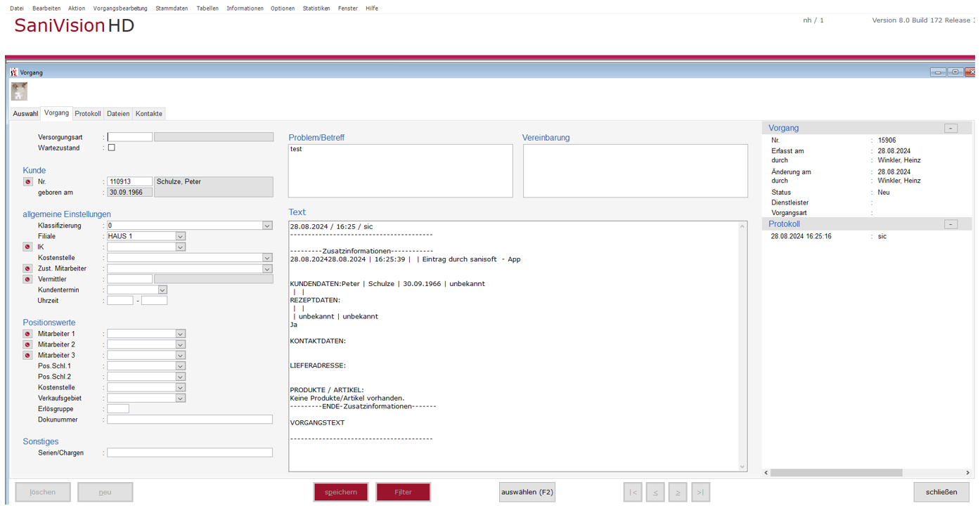The height and width of the screenshot is (506, 980).
Task: Open the Filiale dropdown showing HAUS 1
Action: (181, 236)
